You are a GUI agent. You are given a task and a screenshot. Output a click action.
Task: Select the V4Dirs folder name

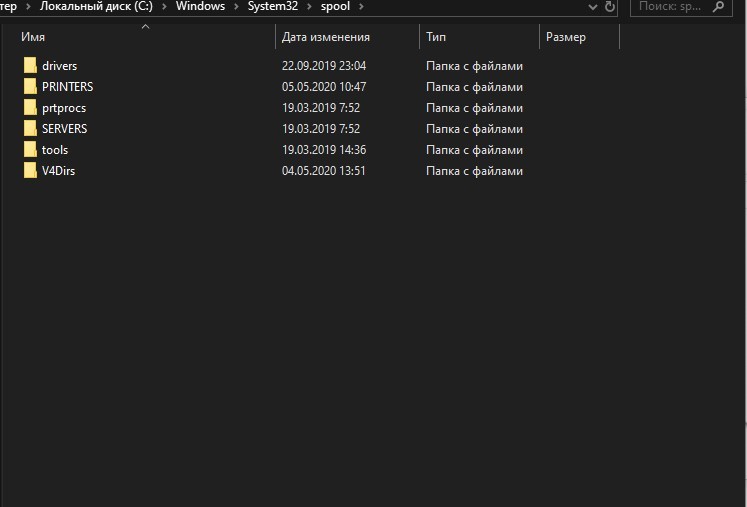pyautogui.click(x=58, y=171)
